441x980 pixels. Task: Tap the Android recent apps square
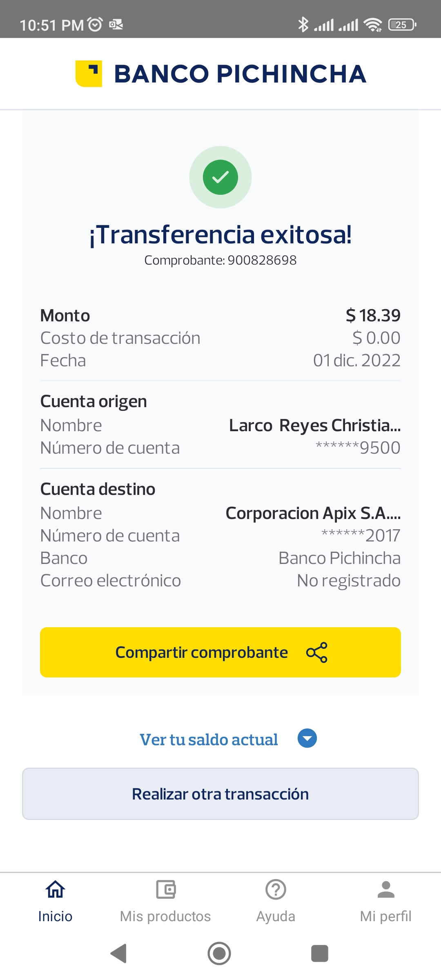(x=319, y=953)
